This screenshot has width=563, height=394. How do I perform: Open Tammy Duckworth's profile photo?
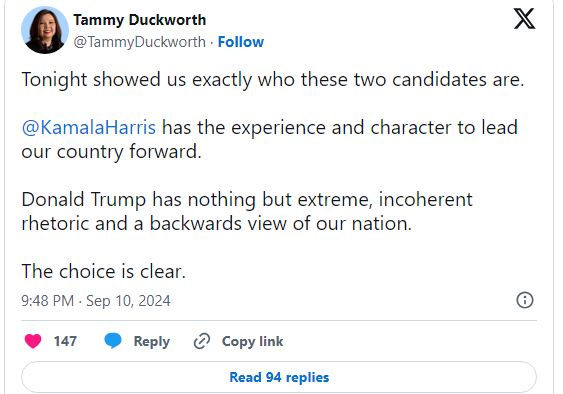(45, 30)
